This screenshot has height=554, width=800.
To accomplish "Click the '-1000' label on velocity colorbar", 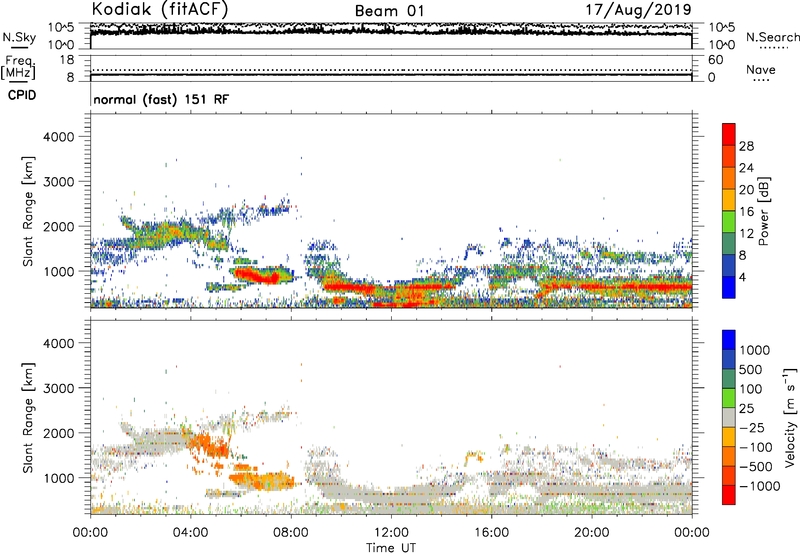I will [759, 486].
